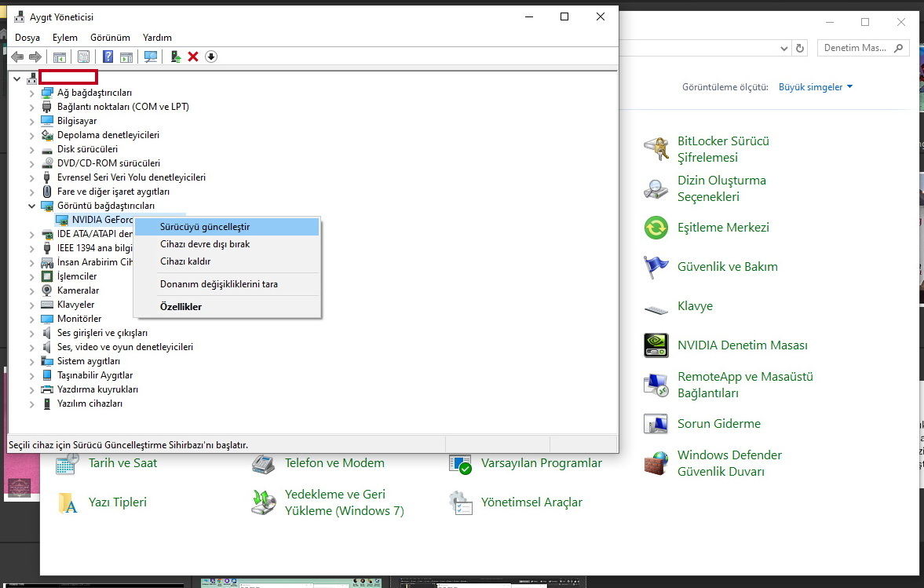Screen dimensions: 924x588
Task: Choose Özellikler from context menu
Action: point(227,307)
